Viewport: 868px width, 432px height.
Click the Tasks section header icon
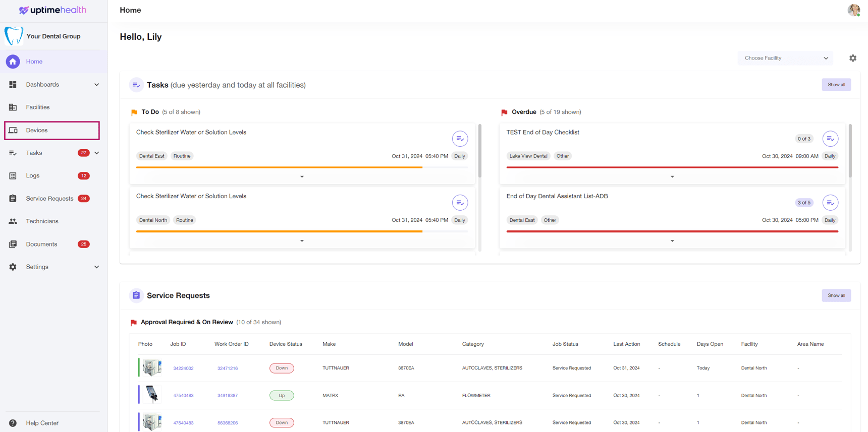pos(136,85)
